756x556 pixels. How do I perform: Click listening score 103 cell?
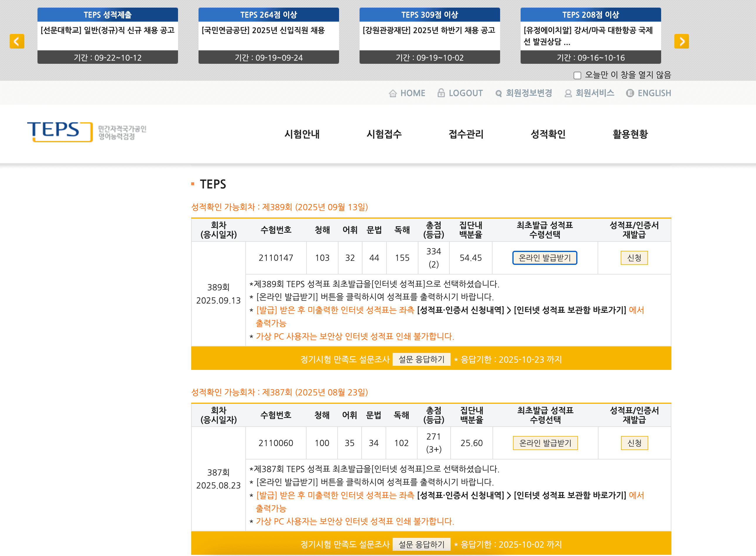322,258
